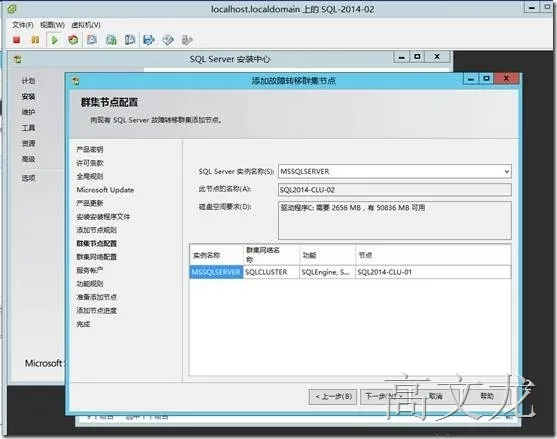Click the revert snapshot toolbar icon
The image size is (557, 439).
[x=111, y=40]
